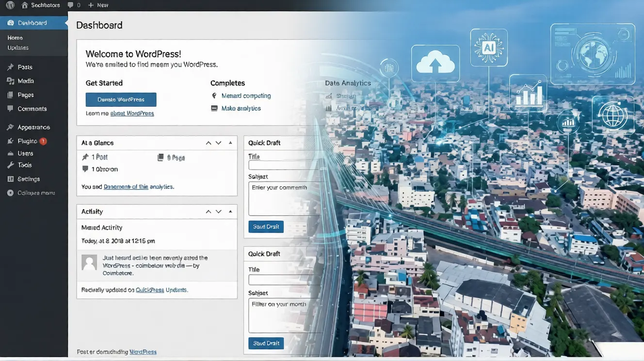Click the comment icon in At a Glance
Viewport: 644px width, 361px height.
coord(85,169)
